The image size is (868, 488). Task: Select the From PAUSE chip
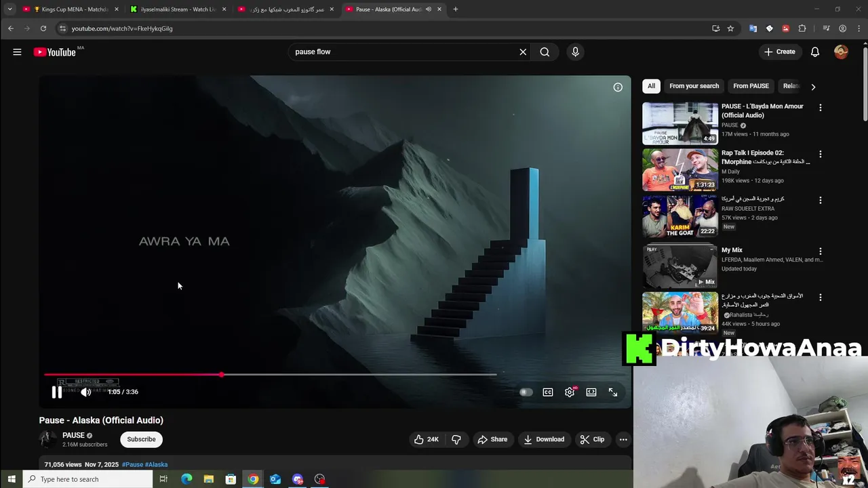coord(751,86)
